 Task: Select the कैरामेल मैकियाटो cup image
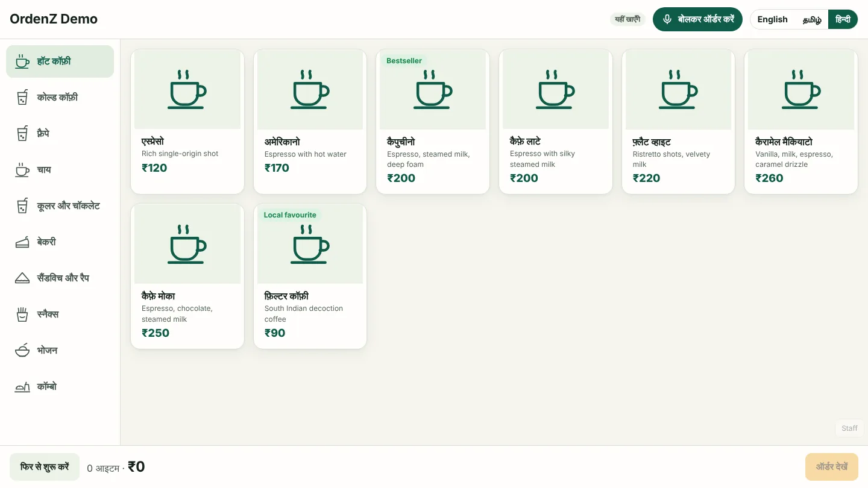pos(801,90)
